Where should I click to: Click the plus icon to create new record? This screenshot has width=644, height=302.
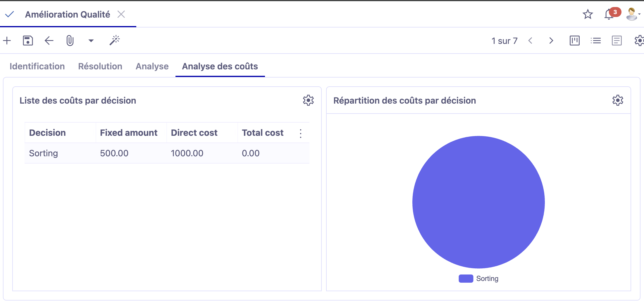tap(7, 41)
